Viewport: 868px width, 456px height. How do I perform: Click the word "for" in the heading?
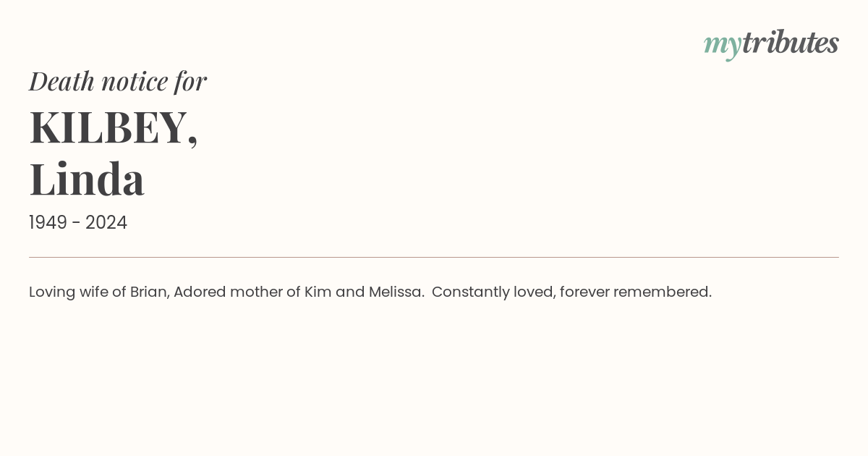click(x=190, y=81)
